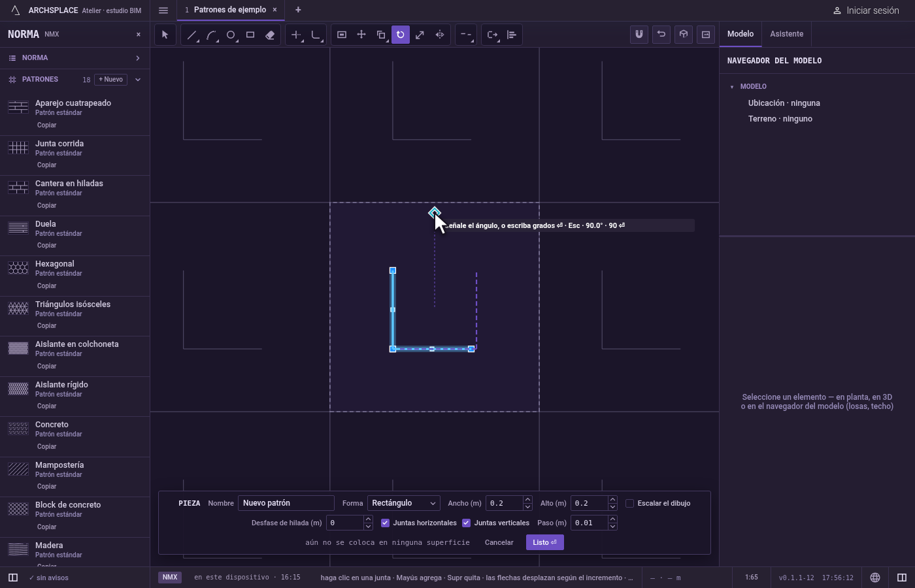Screen dimensions: 915x588
Task: Select the fillet corner tool
Action: 316,35
